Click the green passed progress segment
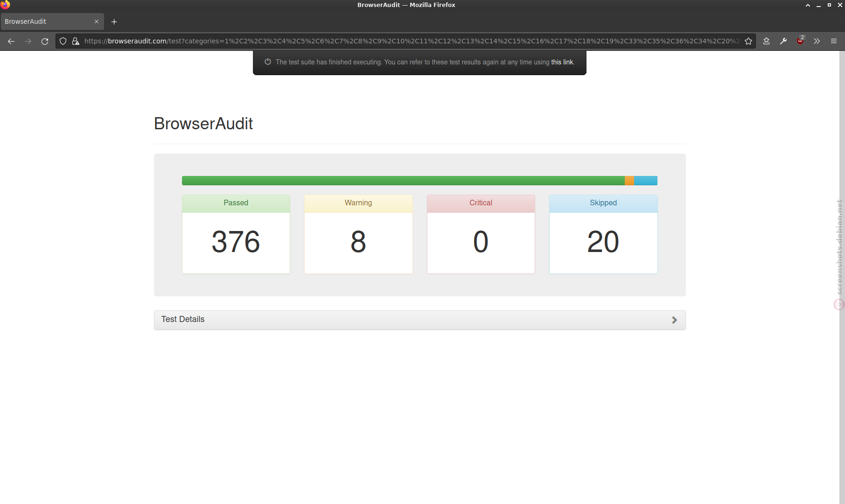This screenshot has width=845, height=504. [x=403, y=181]
